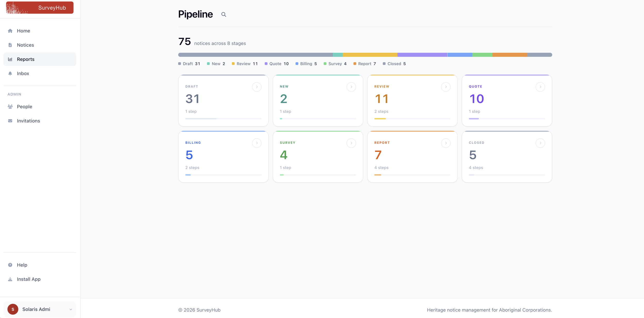The width and height of the screenshot is (644, 318).
Task: Click the orange Report segment in pipeline bar
Action: (x=510, y=55)
